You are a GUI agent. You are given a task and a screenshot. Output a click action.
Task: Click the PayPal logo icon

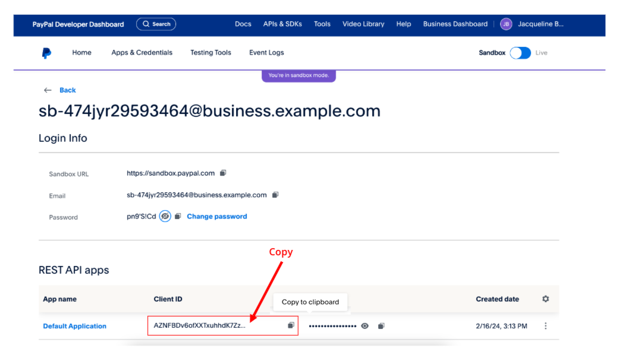tap(46, 53)
